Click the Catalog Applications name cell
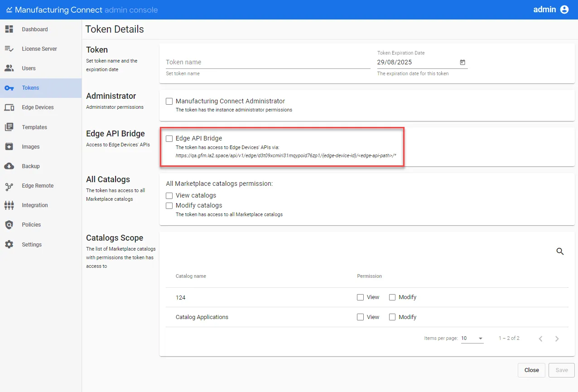578x392 pixels. point(202,317)
